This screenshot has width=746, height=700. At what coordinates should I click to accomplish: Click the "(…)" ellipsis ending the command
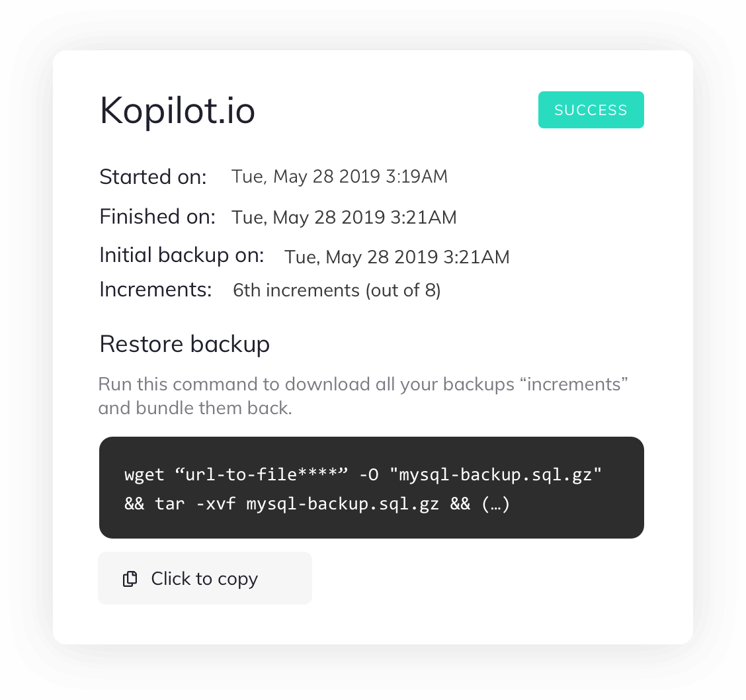[495, 504]
